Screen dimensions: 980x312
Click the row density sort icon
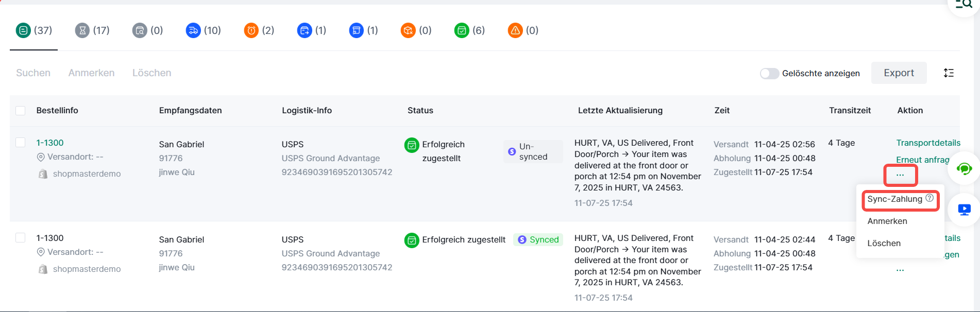click(949, 73)
